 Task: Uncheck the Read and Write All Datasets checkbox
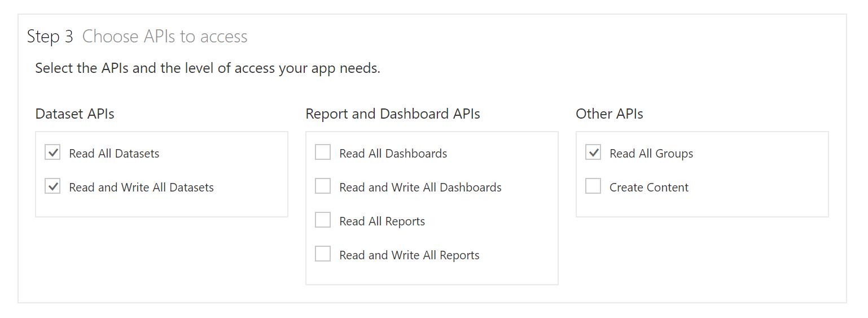(52, 186)
